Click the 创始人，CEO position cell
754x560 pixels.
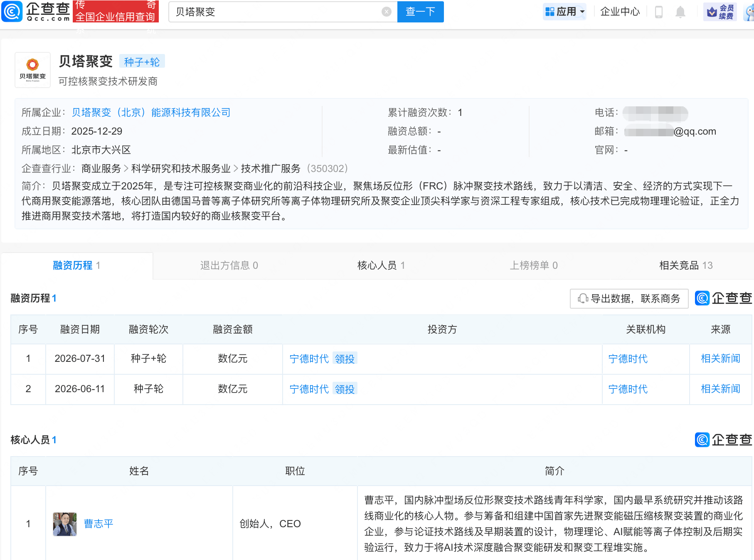point(295,524)
